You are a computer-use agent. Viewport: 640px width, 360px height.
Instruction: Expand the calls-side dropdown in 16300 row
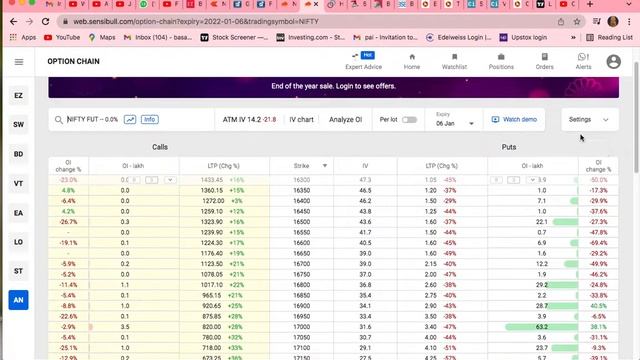tap(170, 180)
